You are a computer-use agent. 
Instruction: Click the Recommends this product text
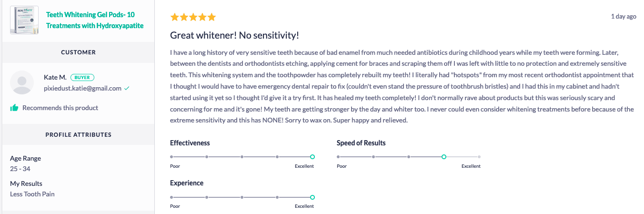coord(60,108)
